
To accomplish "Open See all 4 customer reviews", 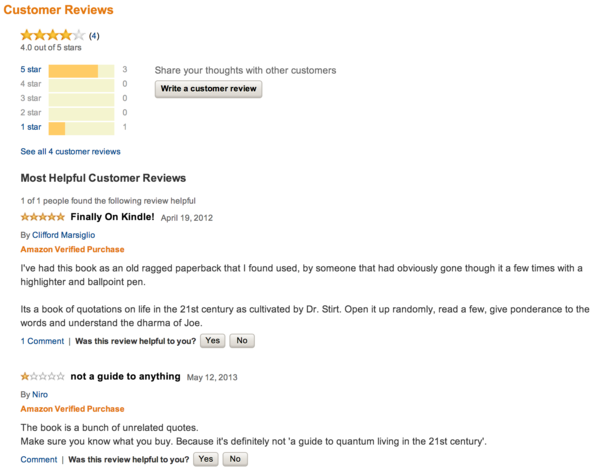I will pyautogui.click(x=70, y=152).
